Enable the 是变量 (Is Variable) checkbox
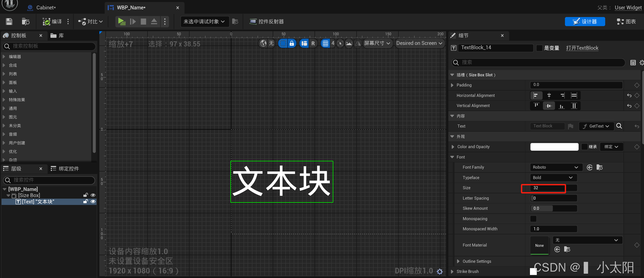Screen dimensions: 644x278 tap(539, 48)
